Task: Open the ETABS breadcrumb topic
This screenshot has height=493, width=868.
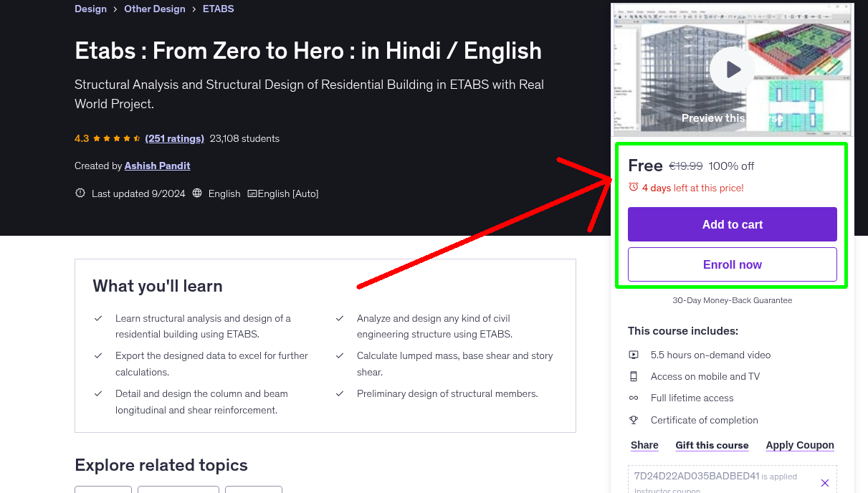Action: click(x=218, y=9)
